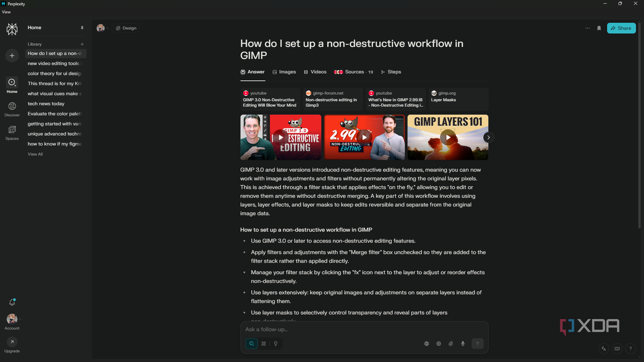Open the more options ellipsis menu
644x362 pixels.
click(x=587, y=28)
